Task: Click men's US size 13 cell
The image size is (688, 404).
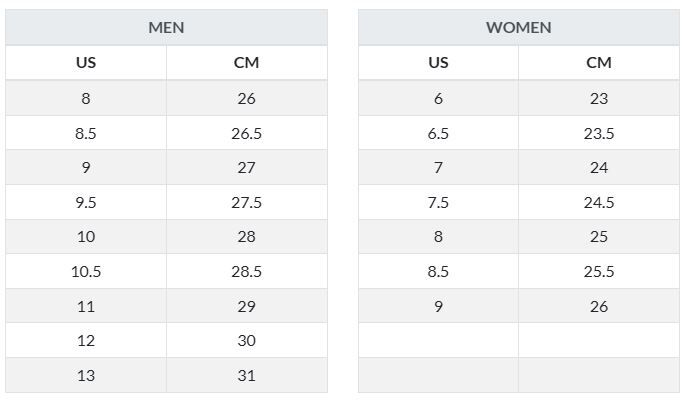Action: (x=86, y=375)
